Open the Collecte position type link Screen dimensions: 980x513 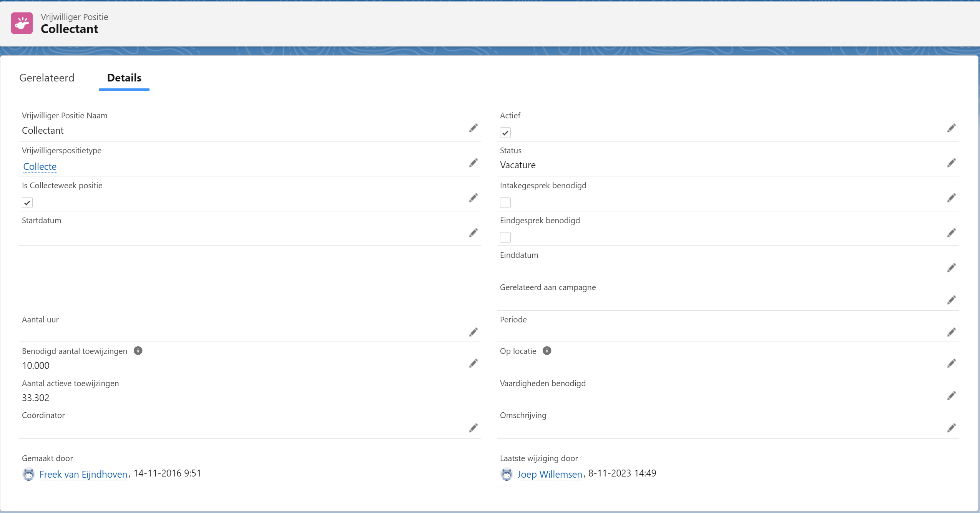pos(40,166)
